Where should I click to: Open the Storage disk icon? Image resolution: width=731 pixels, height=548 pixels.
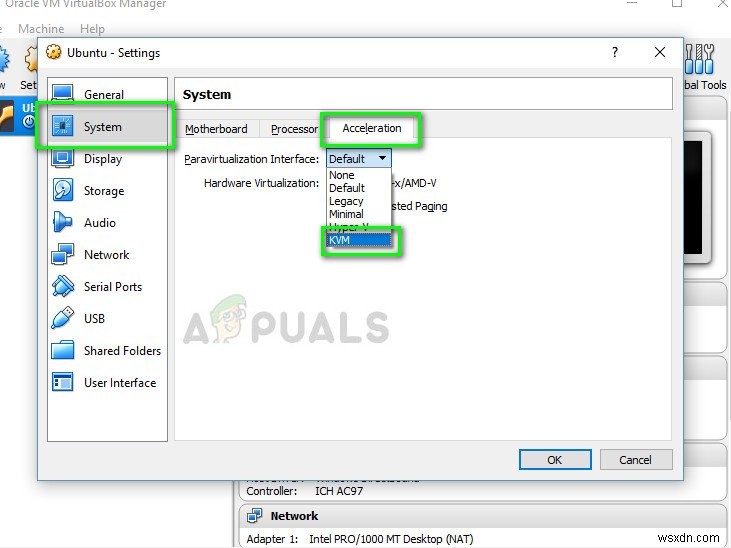click(62, 190)
